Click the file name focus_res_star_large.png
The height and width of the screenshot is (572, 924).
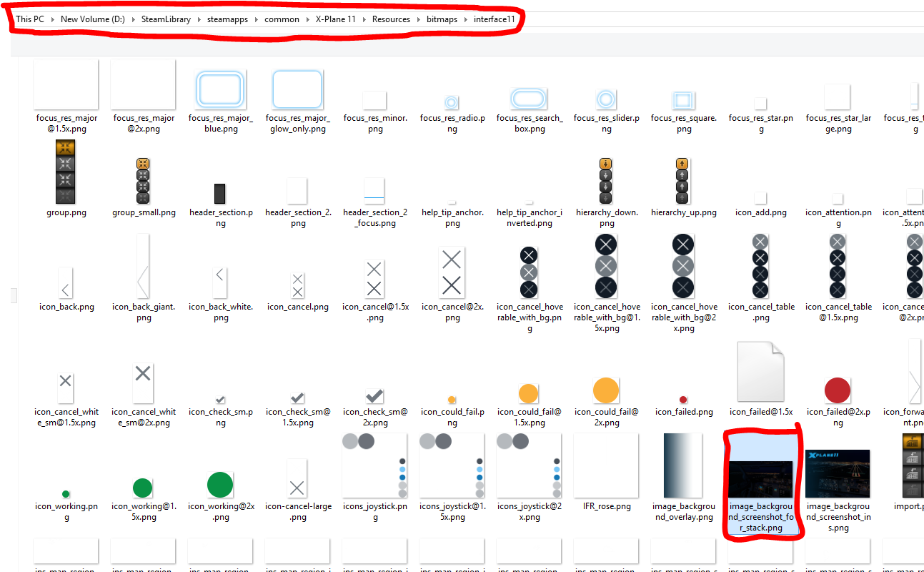(838, 123)
